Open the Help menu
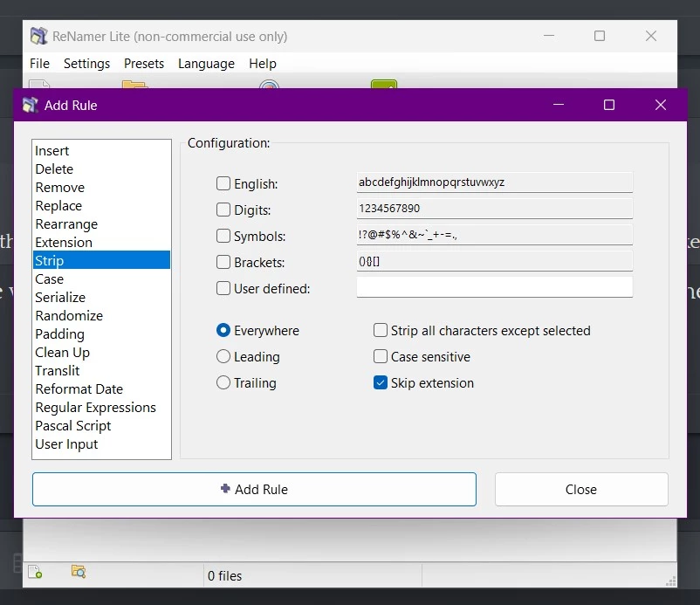The image size is (700, 605). pos(263,64)
